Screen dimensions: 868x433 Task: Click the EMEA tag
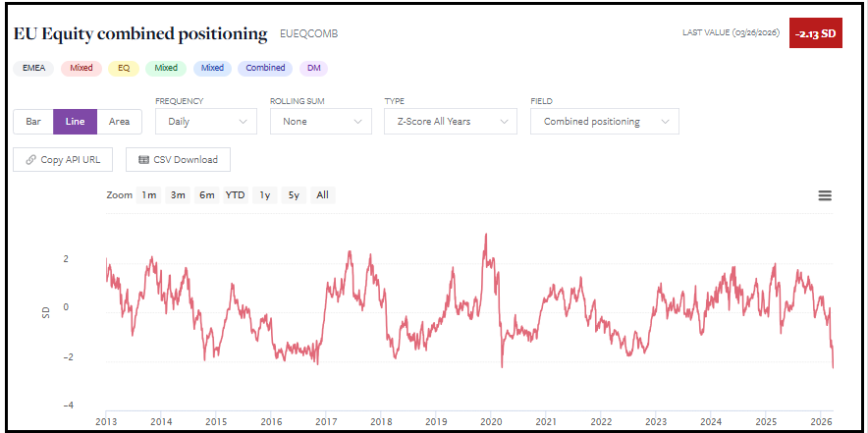[x=32, y=69]
